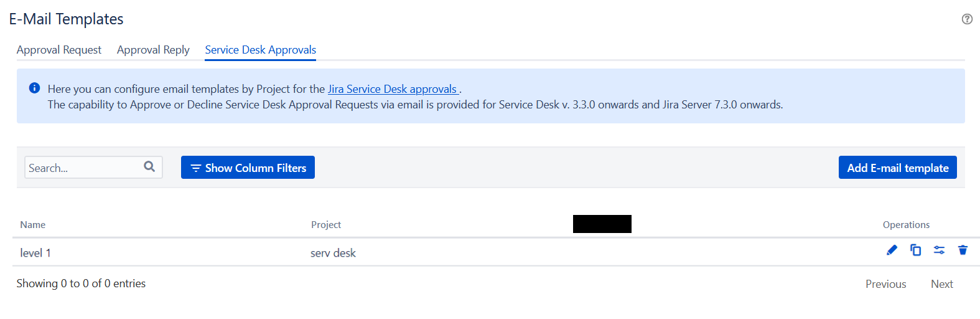Go to the Previous page
The height and width of the screenshot is (319, 980).
click(x=885, y=284)
